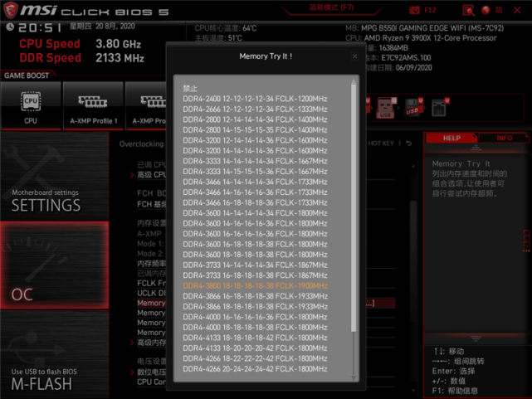Viewport: 532px width, 399px height.
Task: Select DDR4-4133 18-18-18-18-42 FCLK-1800MHz
Action: tap(255, 338)
